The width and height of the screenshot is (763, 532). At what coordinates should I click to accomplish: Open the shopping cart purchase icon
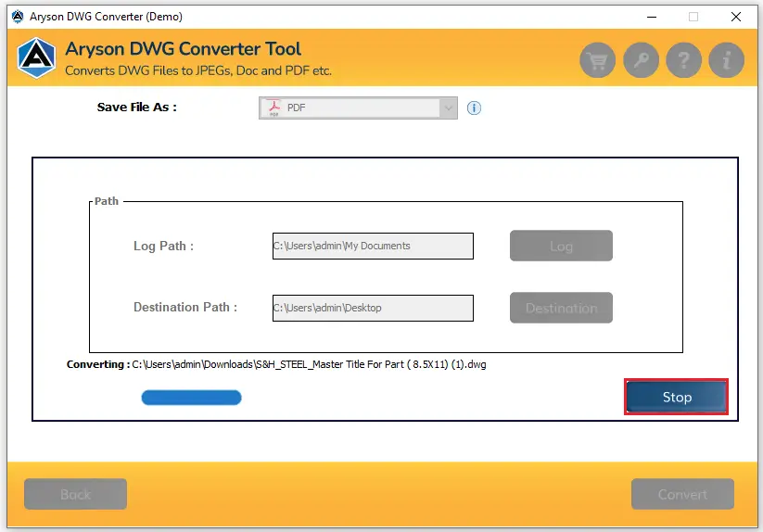(x=598, y=60)
